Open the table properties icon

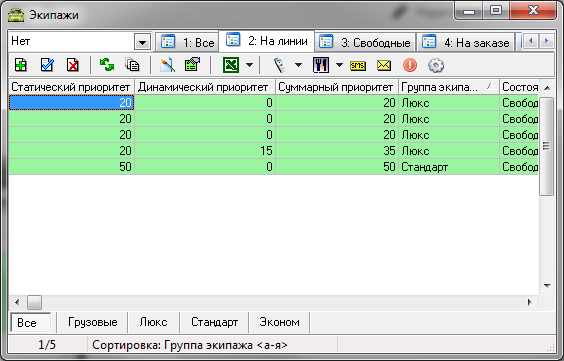point(192,65)
